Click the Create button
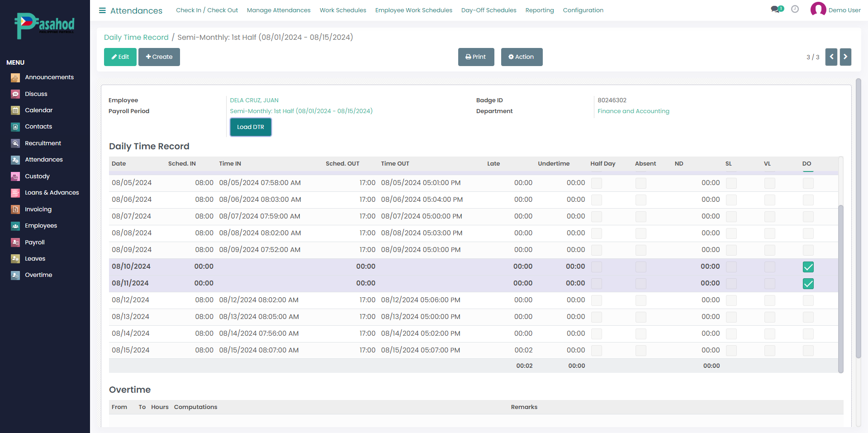Viewport: 868px width, 433px height. [159, 57]
